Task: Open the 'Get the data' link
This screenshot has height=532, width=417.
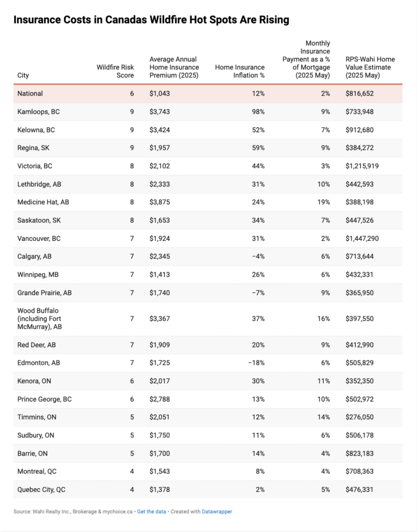Action: 151,511
